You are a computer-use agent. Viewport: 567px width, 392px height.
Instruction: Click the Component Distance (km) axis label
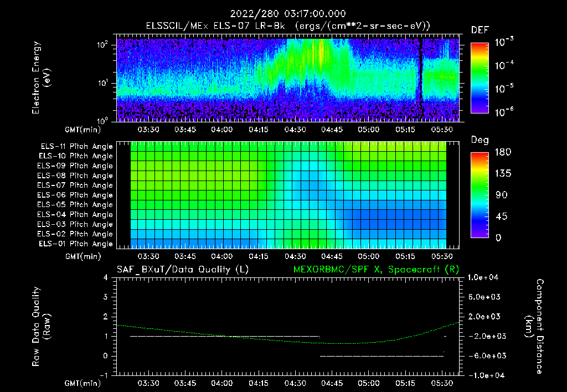pyautogui.click(x=534, y=327)
